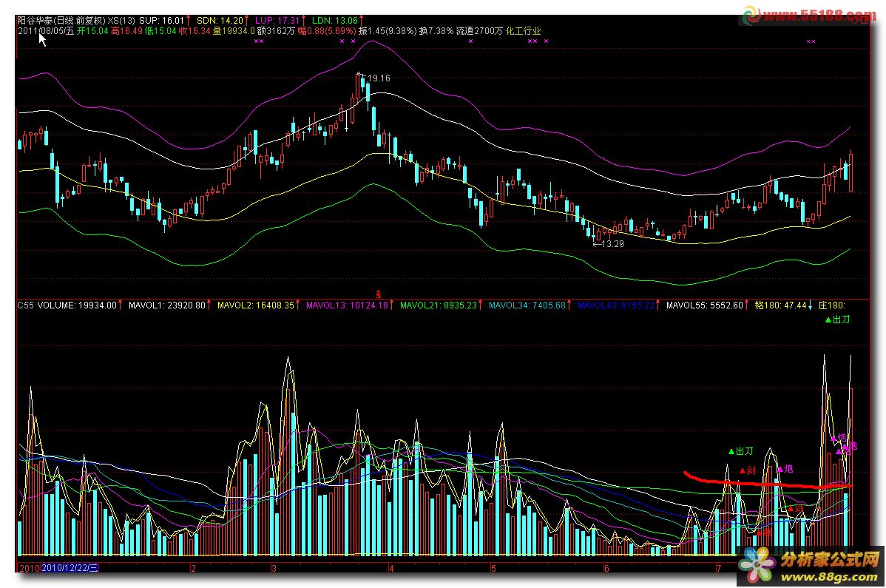Click the 出刀 legend below the 庄180 label
The image size is (886, 588).
tap(837, 320)
